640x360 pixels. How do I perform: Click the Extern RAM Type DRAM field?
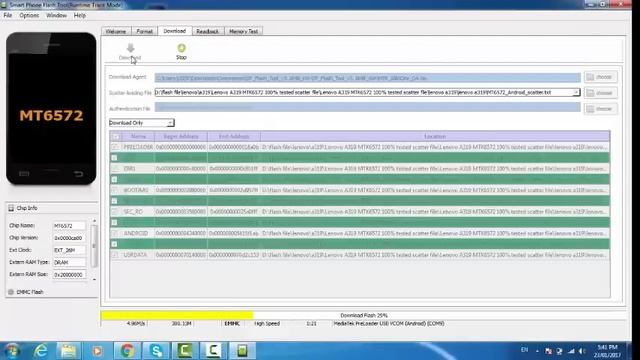coord(69,262)
